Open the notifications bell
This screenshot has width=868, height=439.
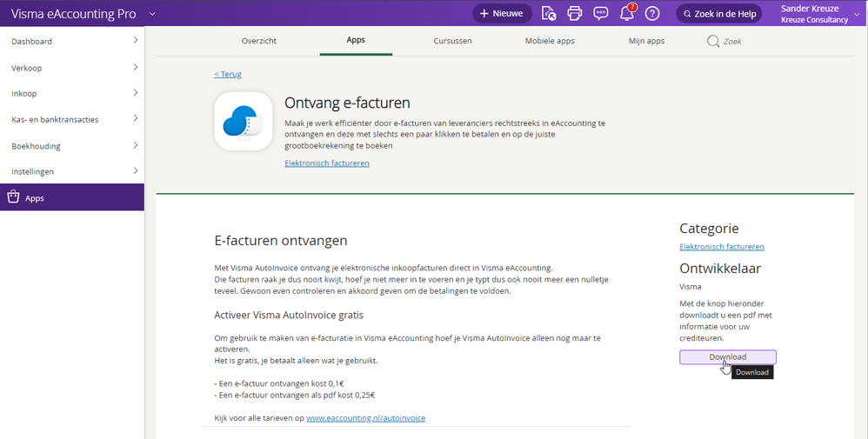pos(626,13)
